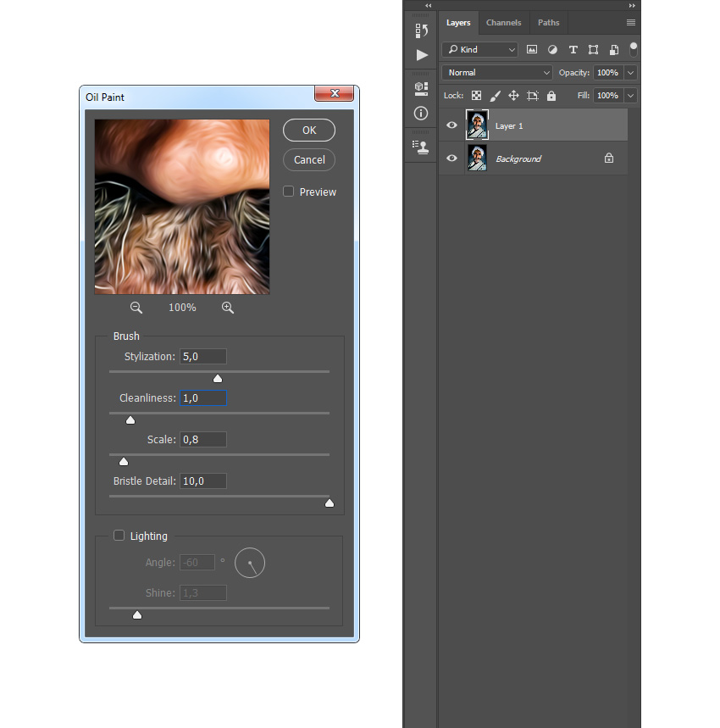Expand the Kind filter dropdown
This screenshot has width=720, height=728.
[479, 50]
